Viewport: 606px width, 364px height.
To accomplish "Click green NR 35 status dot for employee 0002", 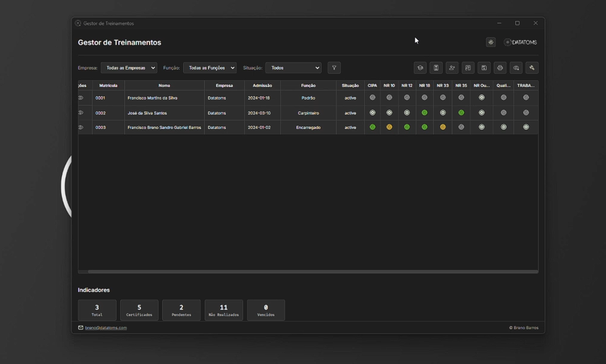I will click(461, 113).
